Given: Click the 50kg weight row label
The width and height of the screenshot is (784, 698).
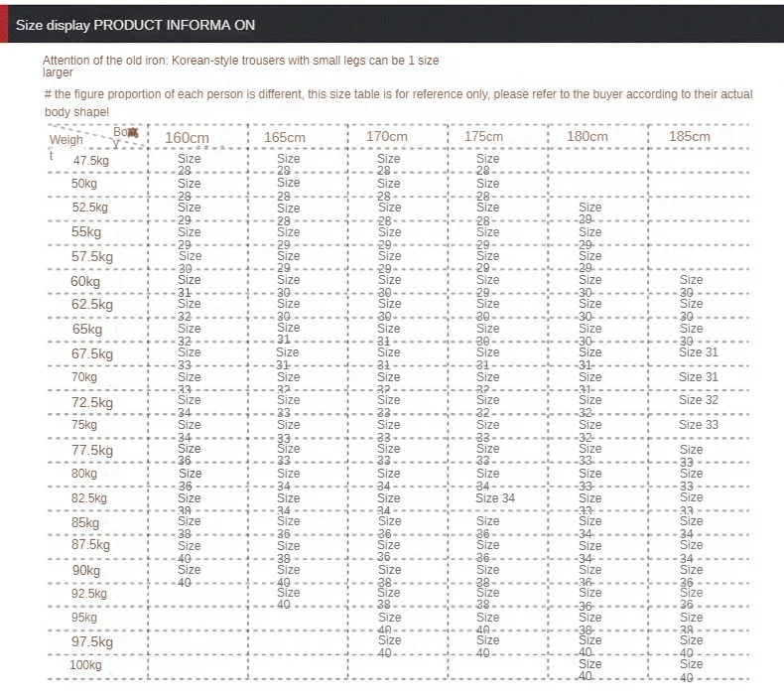Looking at the screenshot, I should [x=84, y=183].
